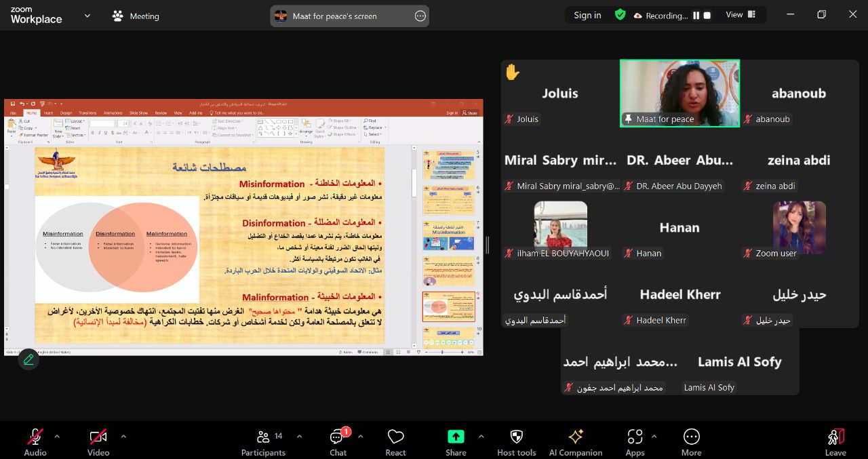Expand the audio options arrow

point(57,437)
